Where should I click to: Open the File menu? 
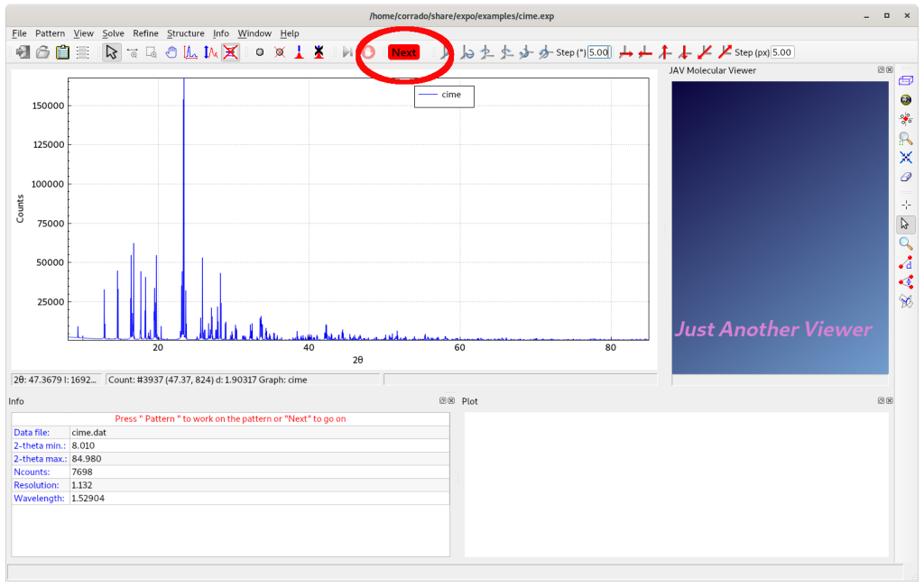pos(19,33)
